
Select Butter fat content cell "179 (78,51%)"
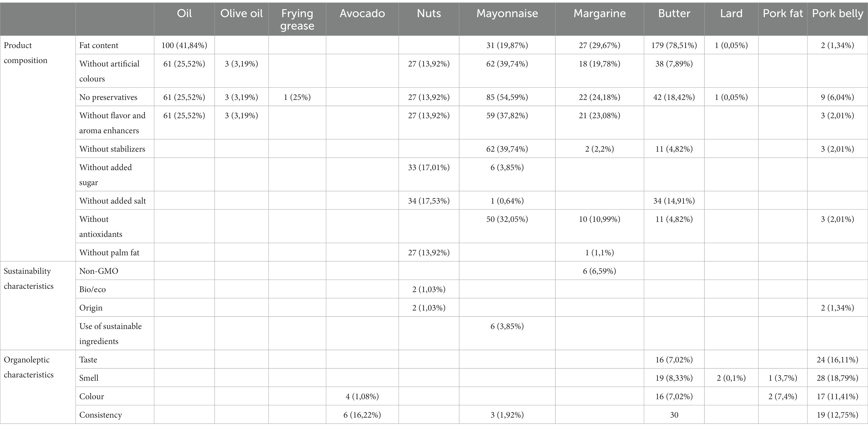coord(674,46)
